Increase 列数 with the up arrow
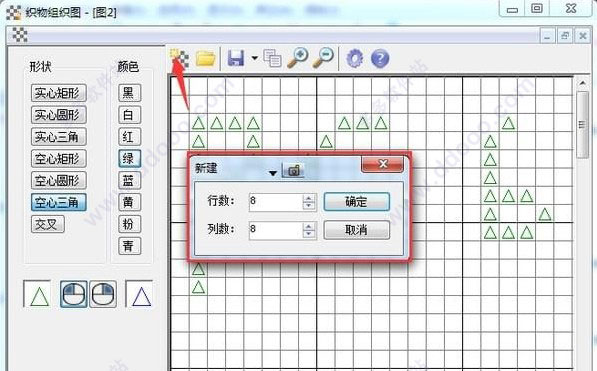The height and width of the screenshot is (371, 597). coord(309,226)
